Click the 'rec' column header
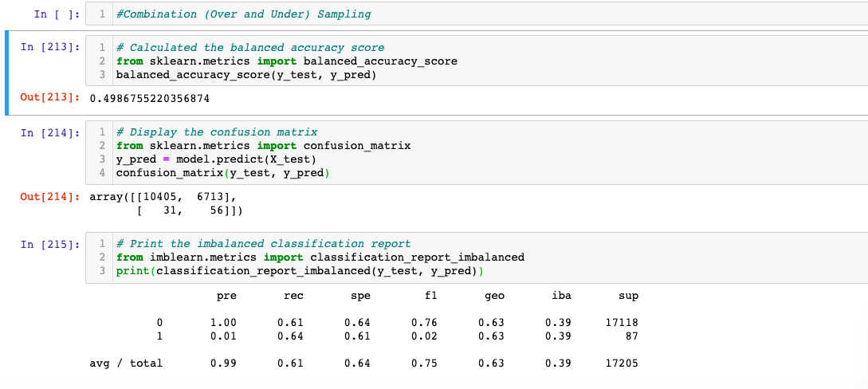Viewport: 868px width, 389px height. point(293,296)
